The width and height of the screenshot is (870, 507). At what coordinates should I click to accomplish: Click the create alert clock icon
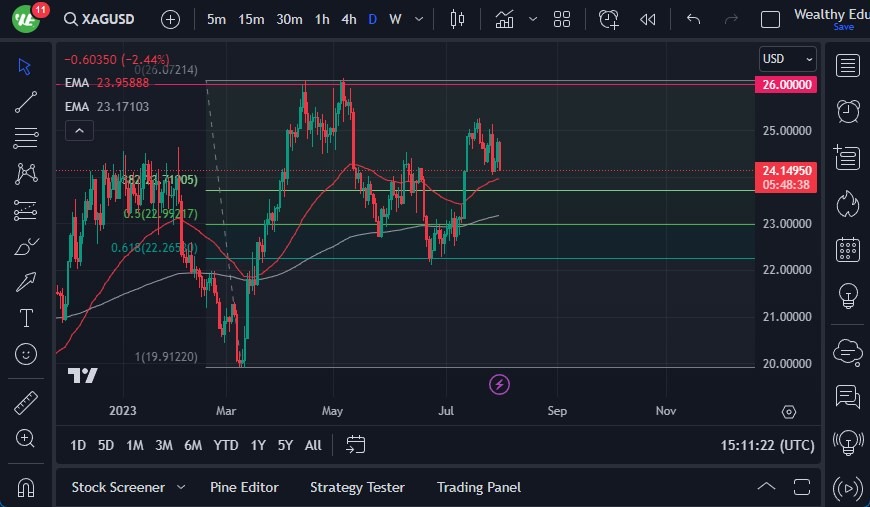[609, 19]
